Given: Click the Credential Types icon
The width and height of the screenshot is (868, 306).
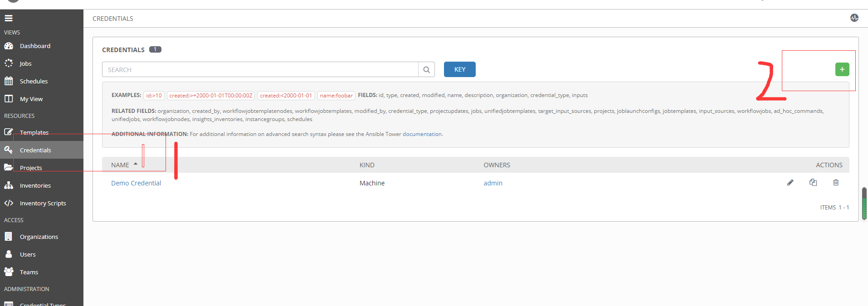Looking at the screenshot, I should (9, 304).
